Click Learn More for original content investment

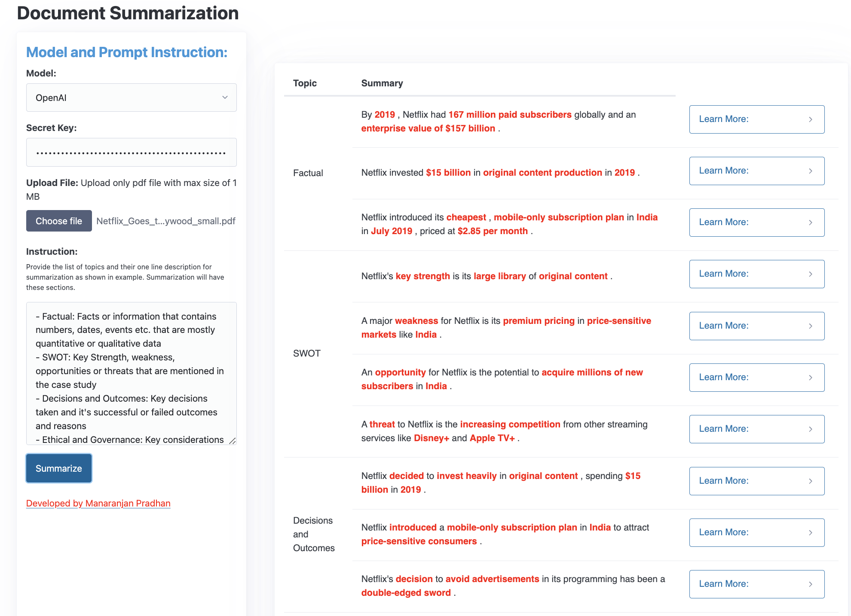(756, 171)
